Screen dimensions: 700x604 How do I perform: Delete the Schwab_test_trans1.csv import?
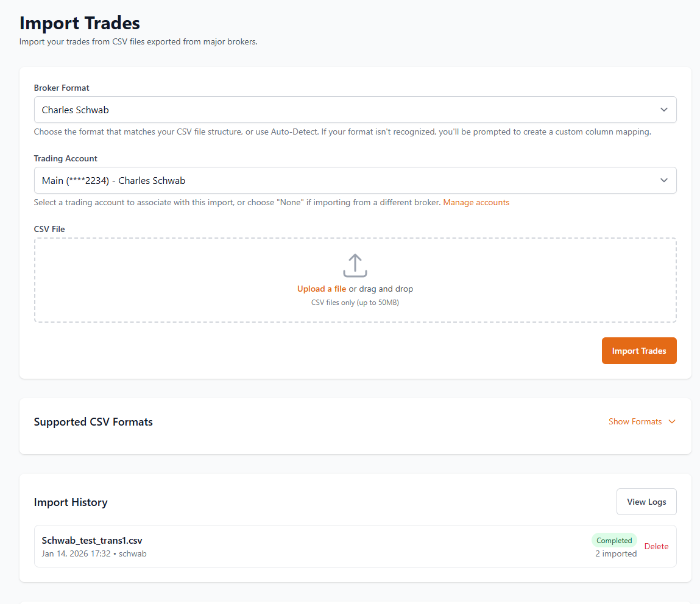coord(656,546)
